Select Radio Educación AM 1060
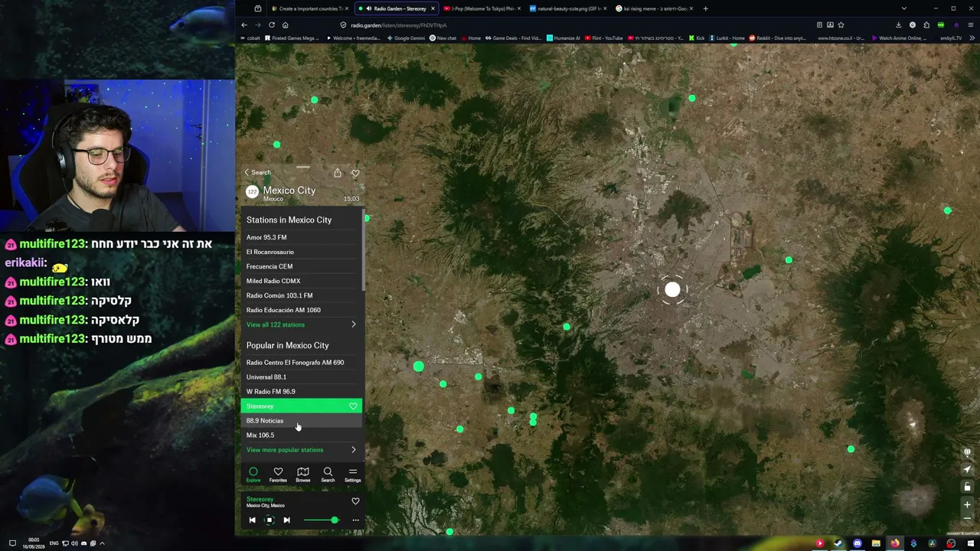This screenshot has width=980, height=551. (x=302, y=310)
